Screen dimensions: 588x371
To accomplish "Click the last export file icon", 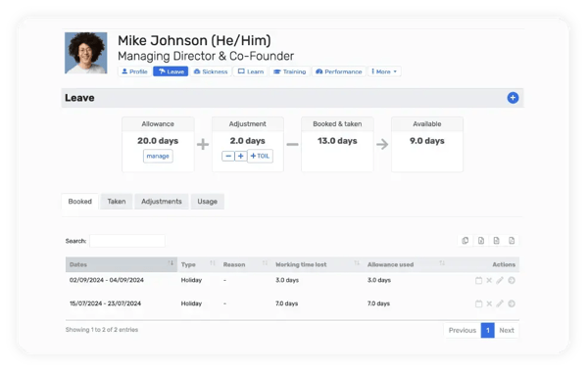I will tap(512, 241).
